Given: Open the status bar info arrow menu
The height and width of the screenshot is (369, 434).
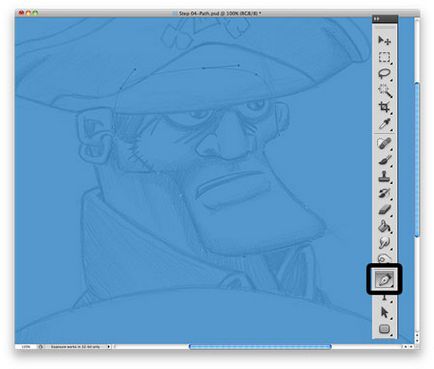Looking at the screenshot, I should (109, 347).
